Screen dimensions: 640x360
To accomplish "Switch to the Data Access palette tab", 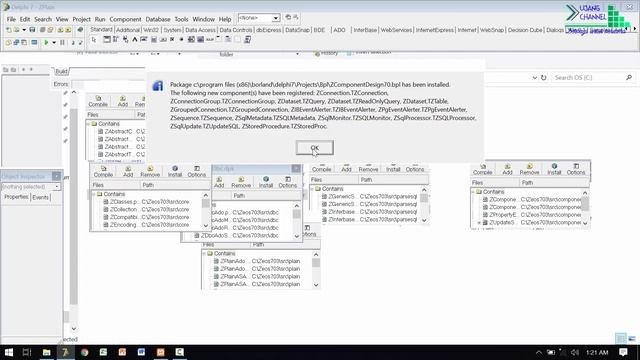I will pos(200,30).
